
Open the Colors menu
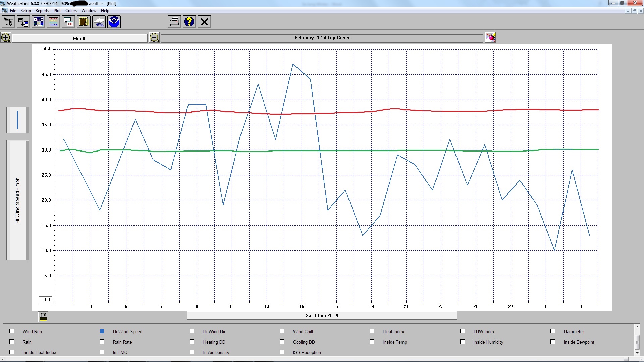click(x=71, y=11)
